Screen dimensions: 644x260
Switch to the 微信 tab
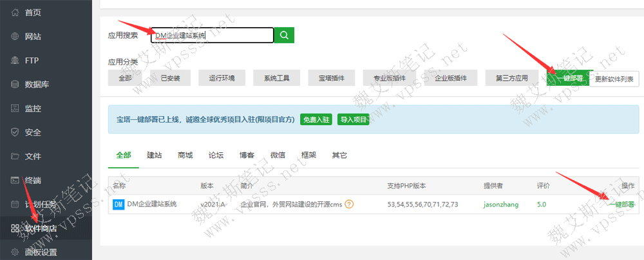(x=278, y=155)
